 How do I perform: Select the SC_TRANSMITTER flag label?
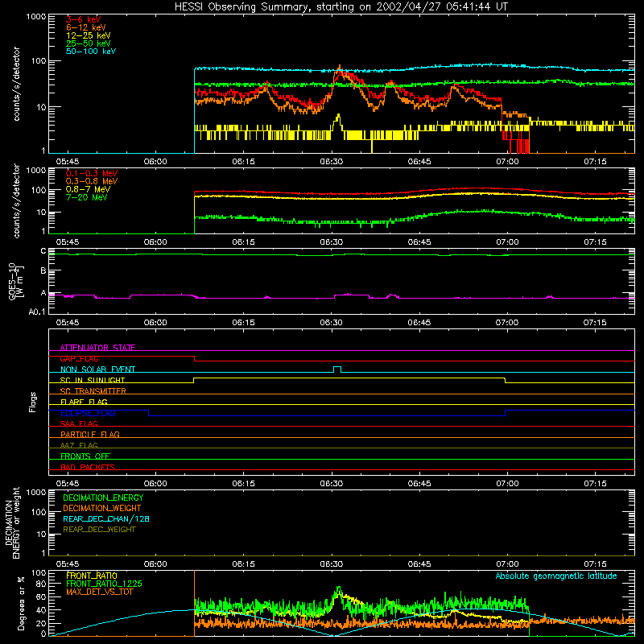pos(93,391)
